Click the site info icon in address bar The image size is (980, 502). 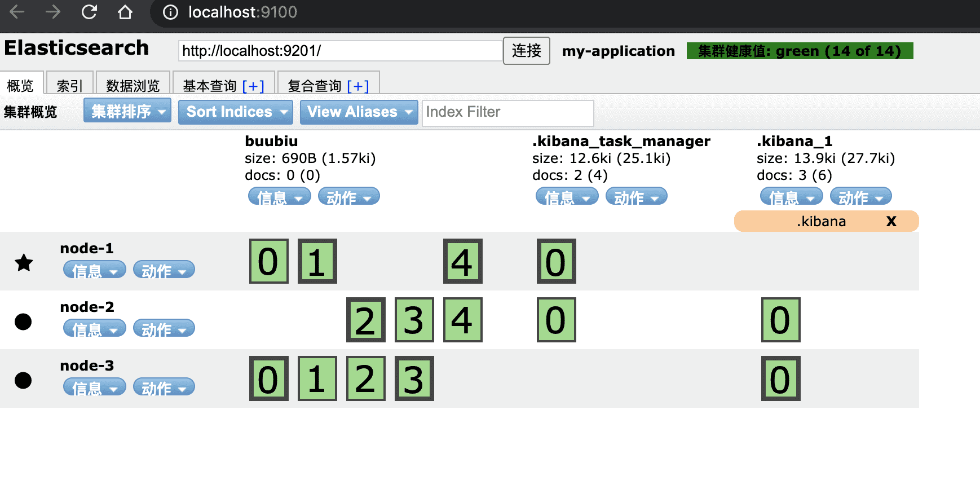click(x=170, y=12)
